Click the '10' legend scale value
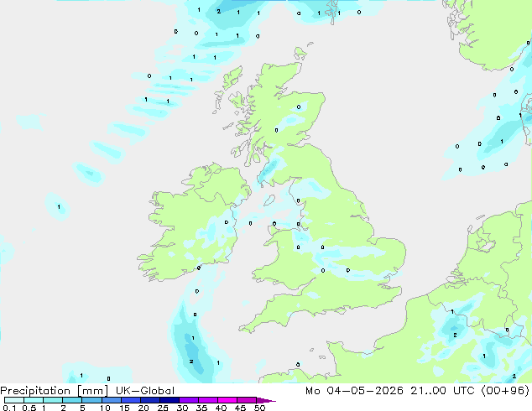532x411 pixels. [x=105, y=408]
